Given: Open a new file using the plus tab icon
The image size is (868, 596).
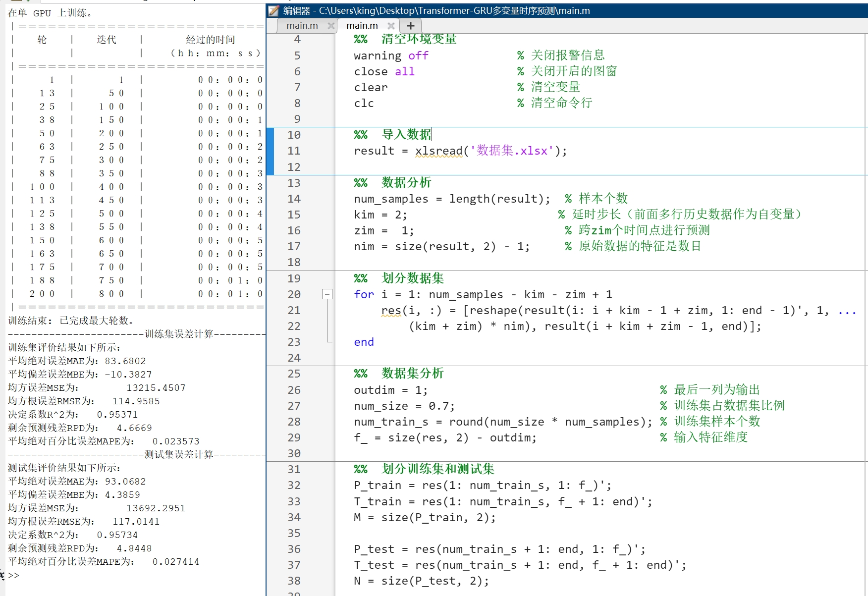Looking at the screenshot, I should (410, 25).
